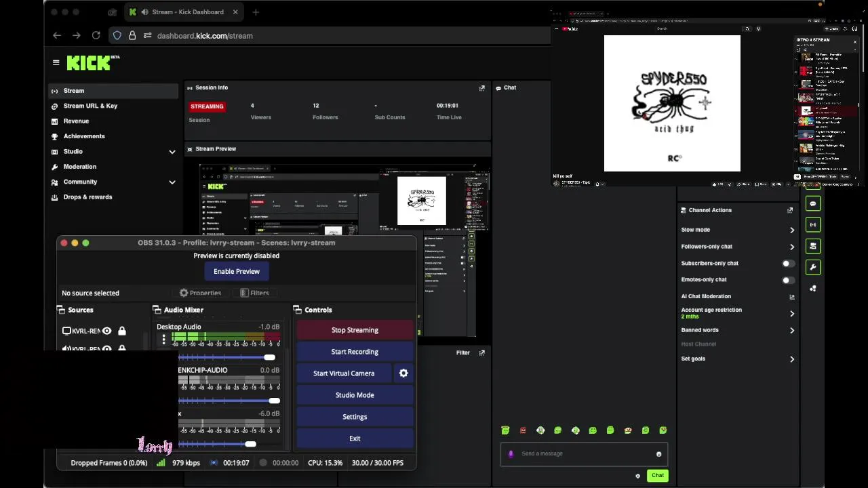Click the green Chat send button

(658, 476)
